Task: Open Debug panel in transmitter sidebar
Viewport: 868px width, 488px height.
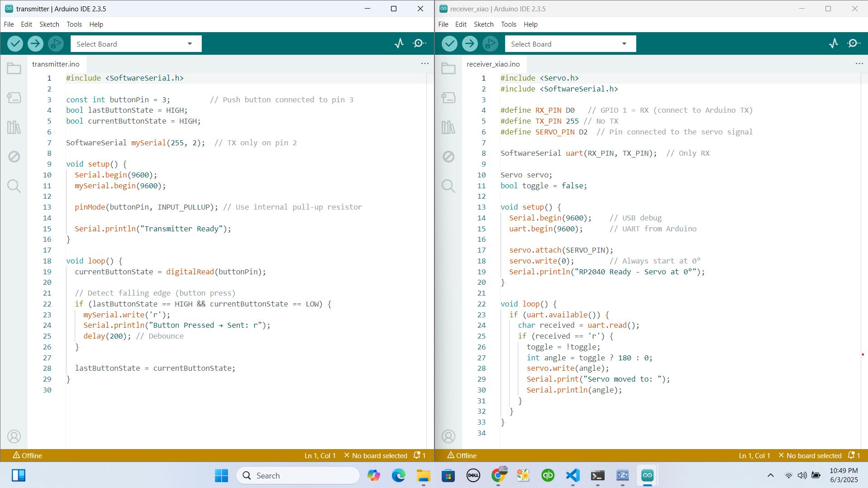Action: tap(14, 157)
